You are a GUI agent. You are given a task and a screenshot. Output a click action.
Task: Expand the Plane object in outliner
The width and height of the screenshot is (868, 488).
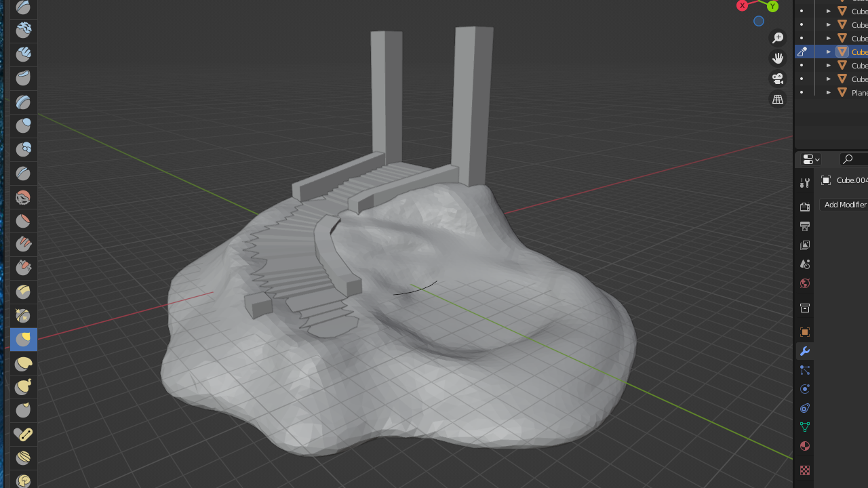coord(828,92)
